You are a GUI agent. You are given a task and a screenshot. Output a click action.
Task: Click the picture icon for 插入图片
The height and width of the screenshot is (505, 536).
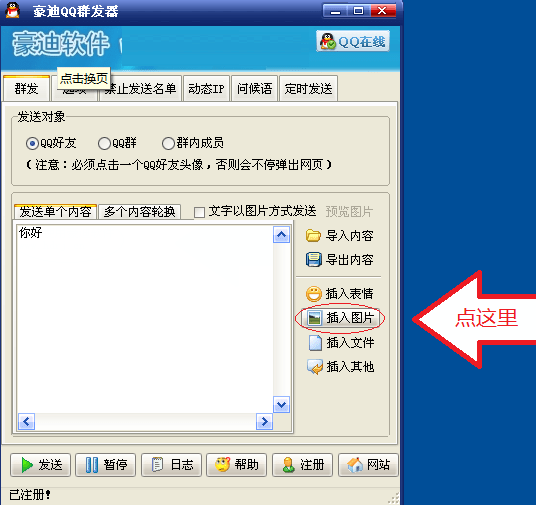click(314, 318)
